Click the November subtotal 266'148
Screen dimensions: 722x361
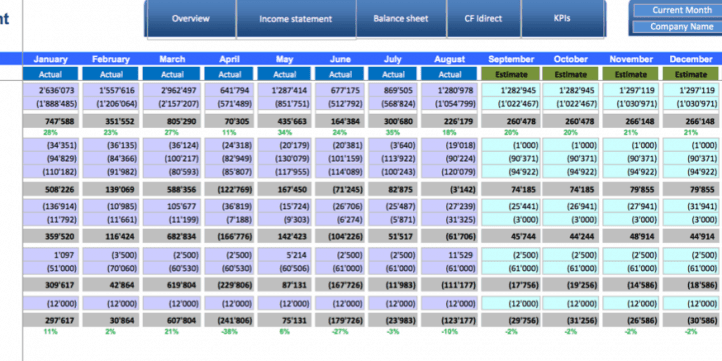coord(631,122)
